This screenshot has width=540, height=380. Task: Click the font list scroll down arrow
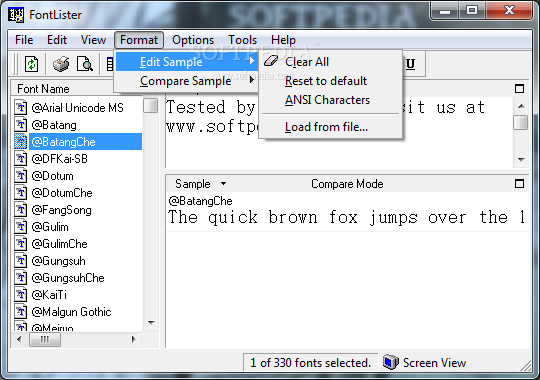pos(151,323)
